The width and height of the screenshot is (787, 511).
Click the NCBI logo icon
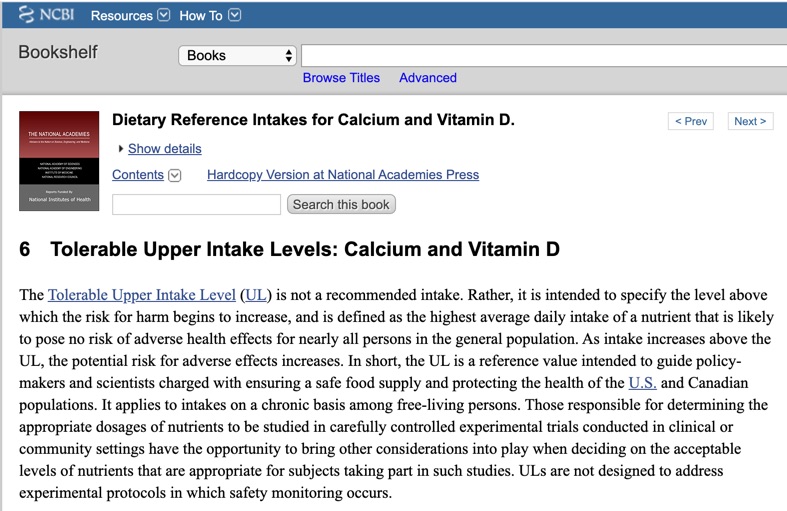pyautogui.click(x=46, y=15)
